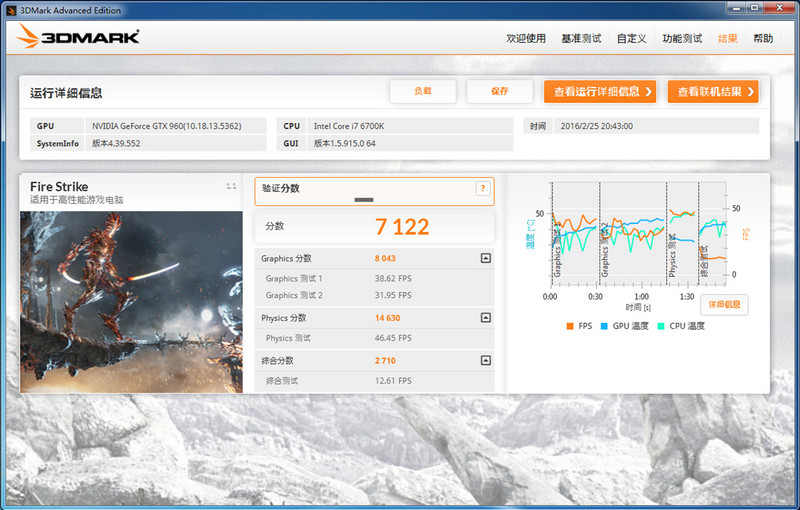This screenshot has height=510, width=800.
Task: Click the green CPU 温度 legend swatch
Action: click(x=661, y=326)
